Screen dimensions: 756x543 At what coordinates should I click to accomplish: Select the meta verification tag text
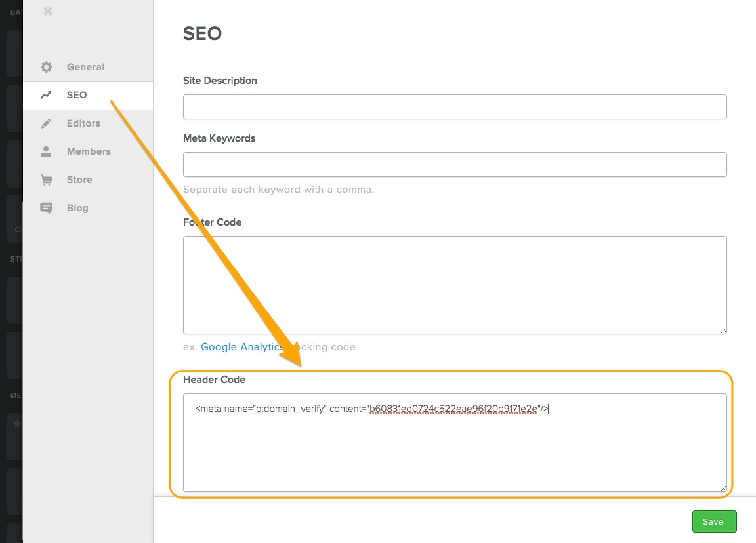coord(372,408)
